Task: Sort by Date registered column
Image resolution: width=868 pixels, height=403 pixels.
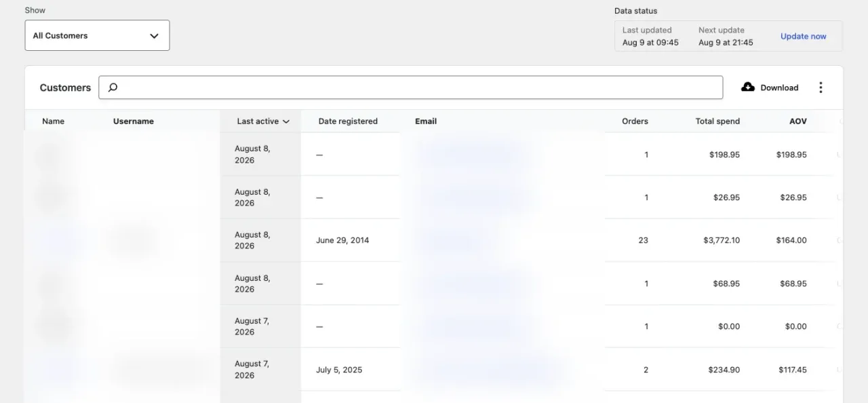Action: point(348,121)
